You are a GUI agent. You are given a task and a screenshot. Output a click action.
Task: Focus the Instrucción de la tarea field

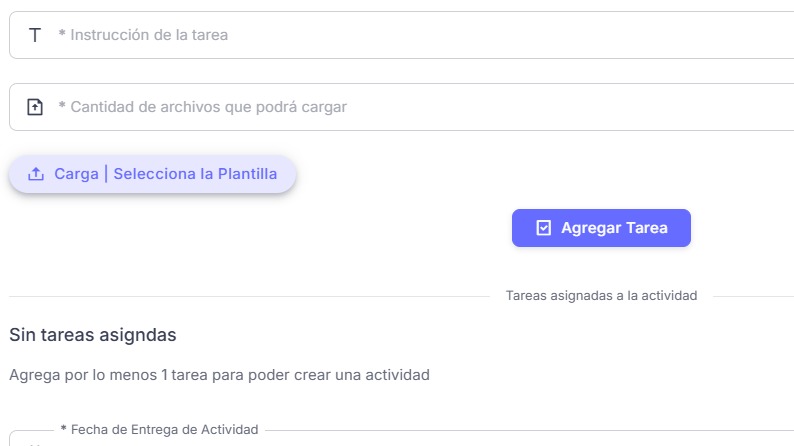pos(400,35)
